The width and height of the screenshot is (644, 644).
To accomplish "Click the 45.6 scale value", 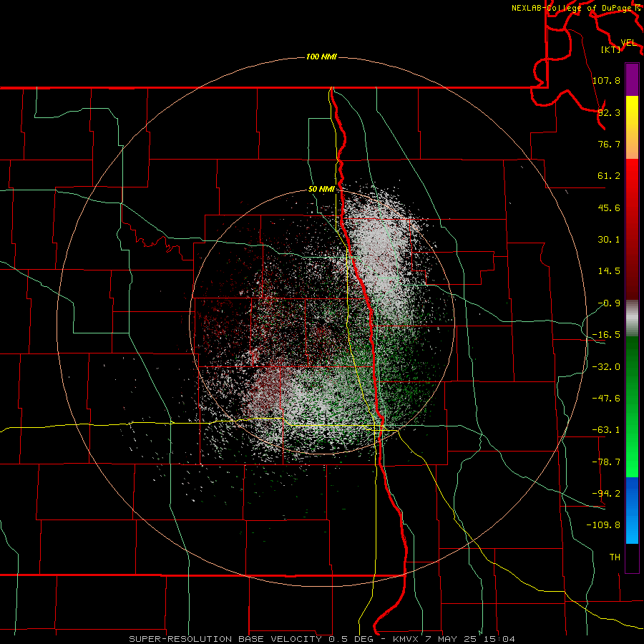I will (609, 208).
